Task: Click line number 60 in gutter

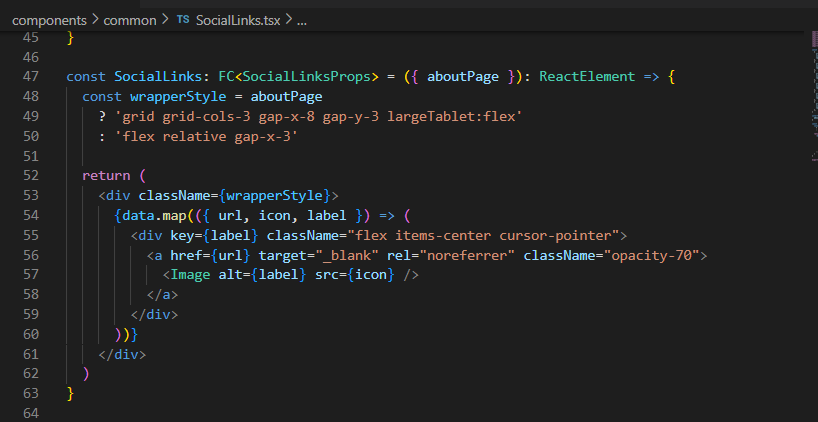Action: 31,334
